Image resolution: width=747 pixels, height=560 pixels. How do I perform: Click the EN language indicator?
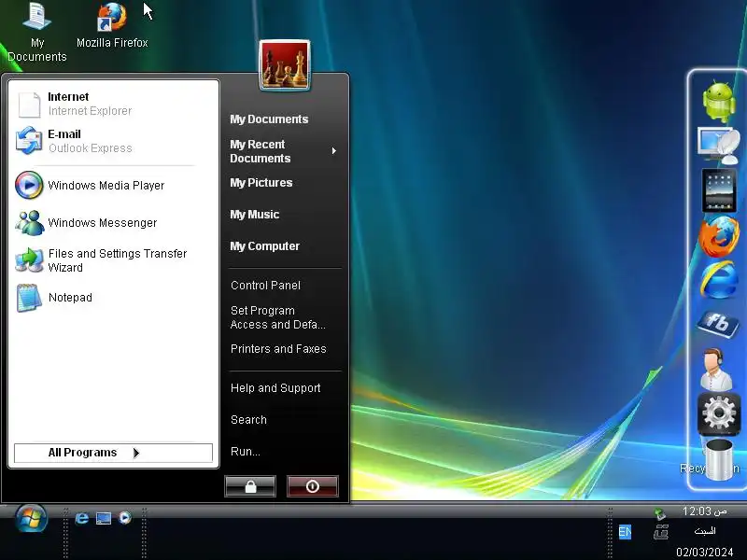(x=625, y=531)
